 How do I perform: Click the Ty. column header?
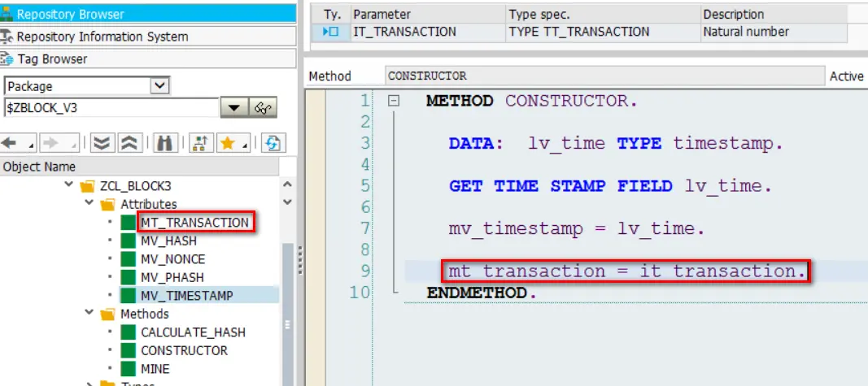(330, 15)
